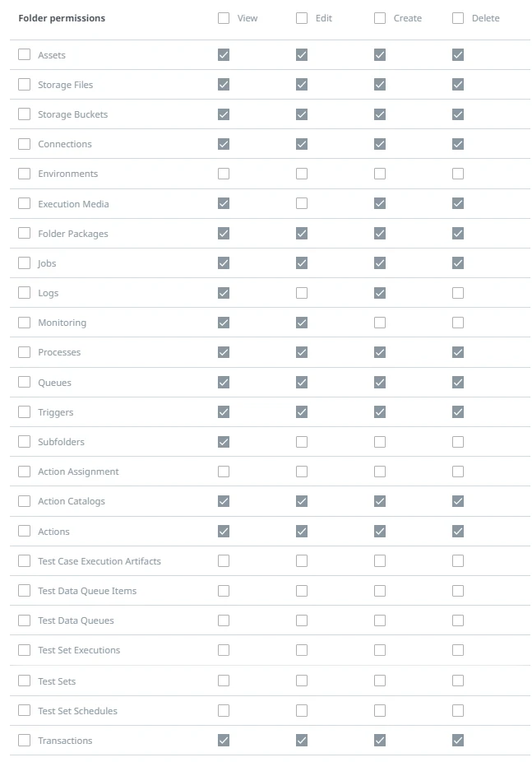The width and height of the screenshot is (532, 762).
Task: Check Create permission for Test Data Queues
Action: [x=380, y=620]
